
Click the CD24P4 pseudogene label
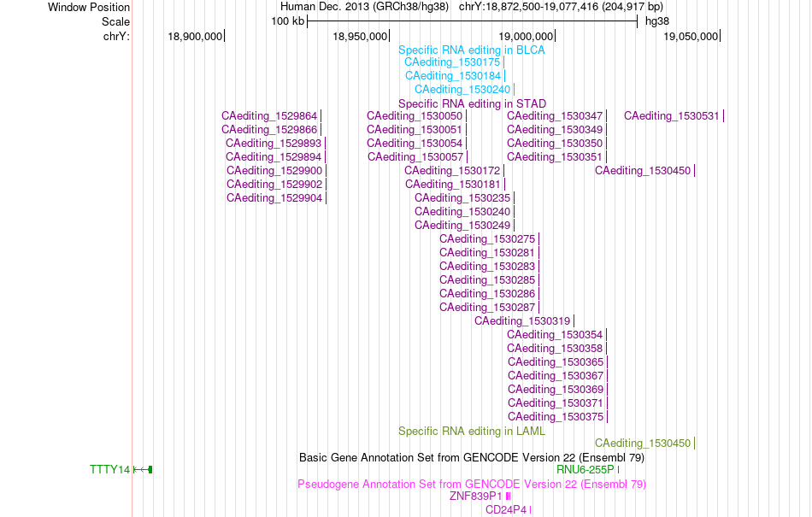point(506,510)
